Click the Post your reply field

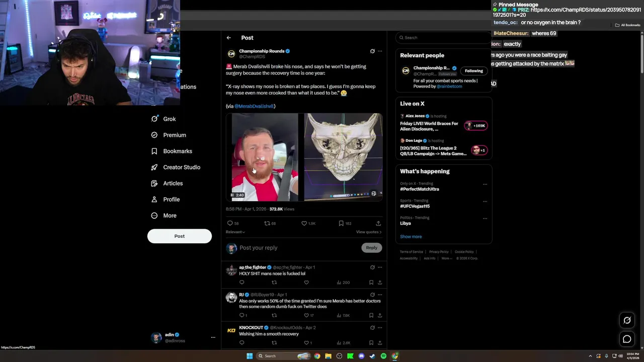(299, 248)
